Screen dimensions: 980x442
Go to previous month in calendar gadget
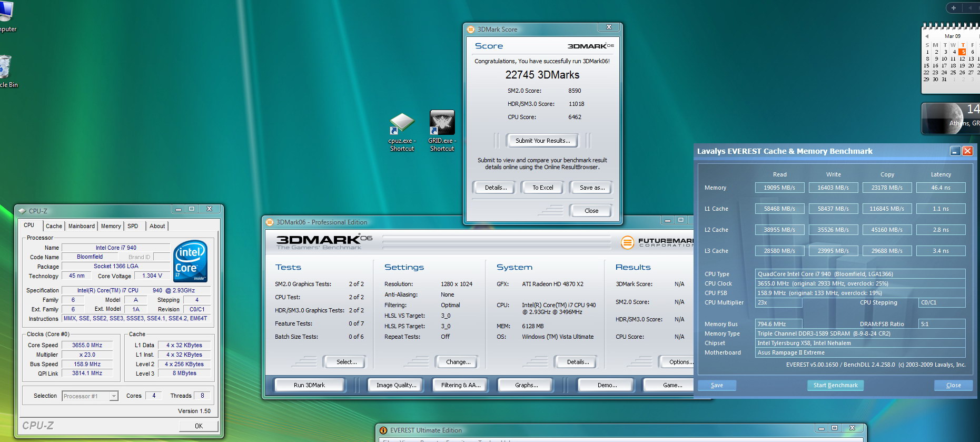pyautogui.click(x=927, y=36)
